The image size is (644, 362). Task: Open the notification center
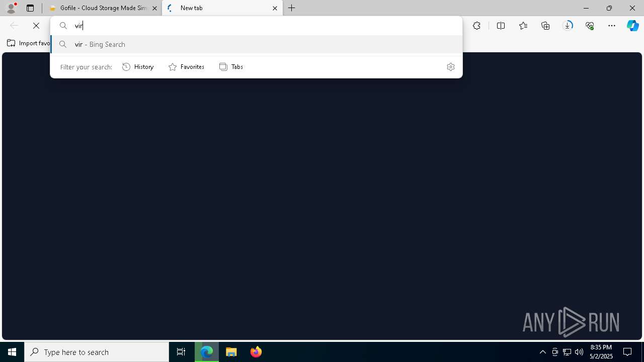point(628,352)
